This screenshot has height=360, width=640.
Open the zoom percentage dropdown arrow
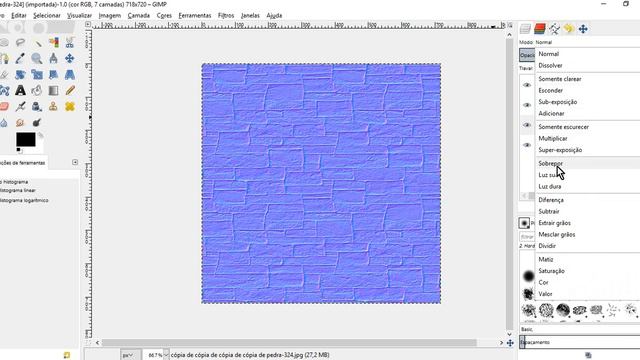(x=166, y=355)
